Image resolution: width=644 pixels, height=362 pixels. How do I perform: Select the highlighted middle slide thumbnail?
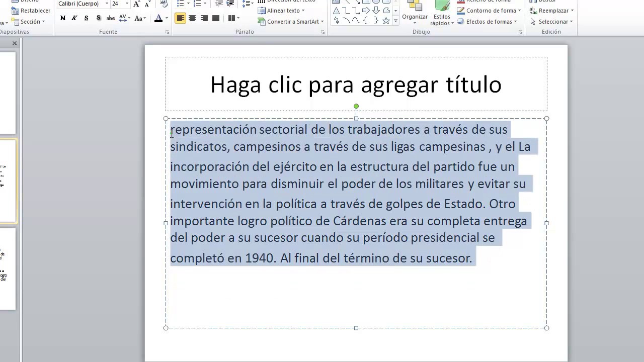8,181
